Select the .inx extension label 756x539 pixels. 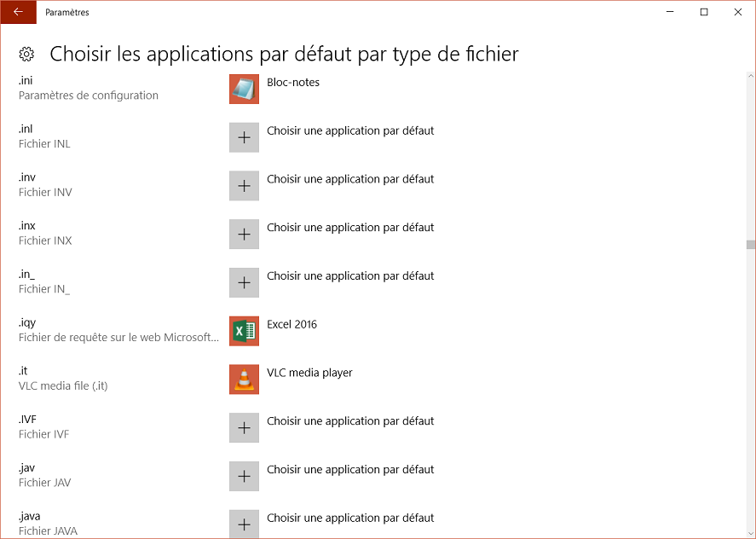coord(27,225)
